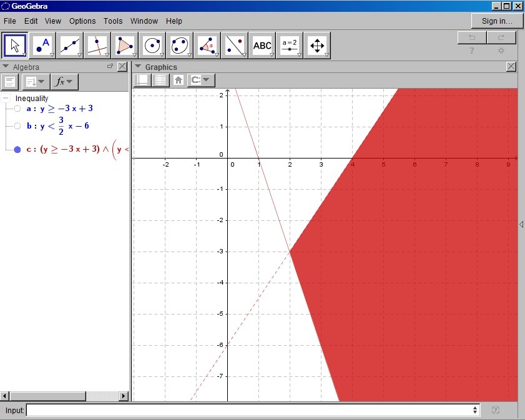The width and height of the screenshot is (525, 420).
Task: Select the Slider a=2 tool
Action: [x=290, y=46]
